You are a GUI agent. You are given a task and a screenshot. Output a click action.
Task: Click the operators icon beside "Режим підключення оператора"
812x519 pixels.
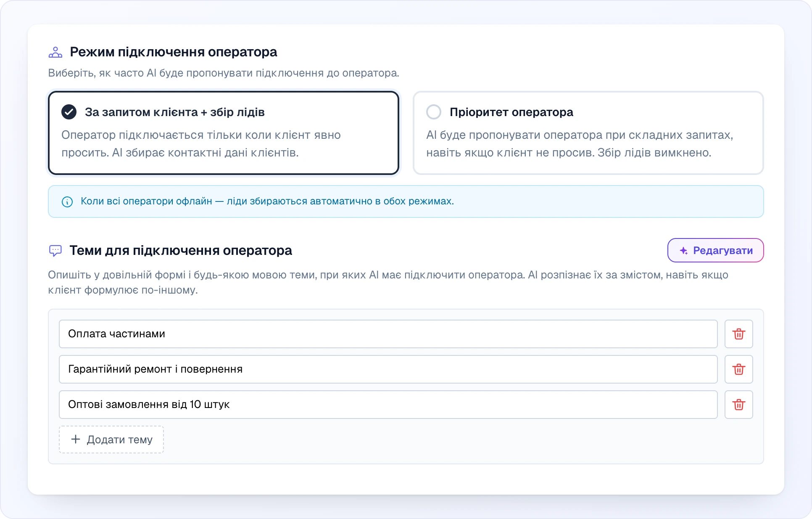[x=55, y=52]
